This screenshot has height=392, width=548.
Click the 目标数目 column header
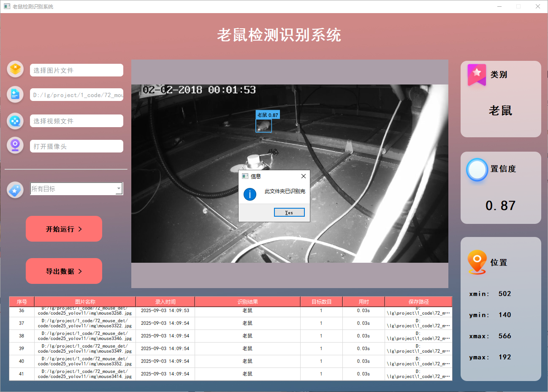322,302
